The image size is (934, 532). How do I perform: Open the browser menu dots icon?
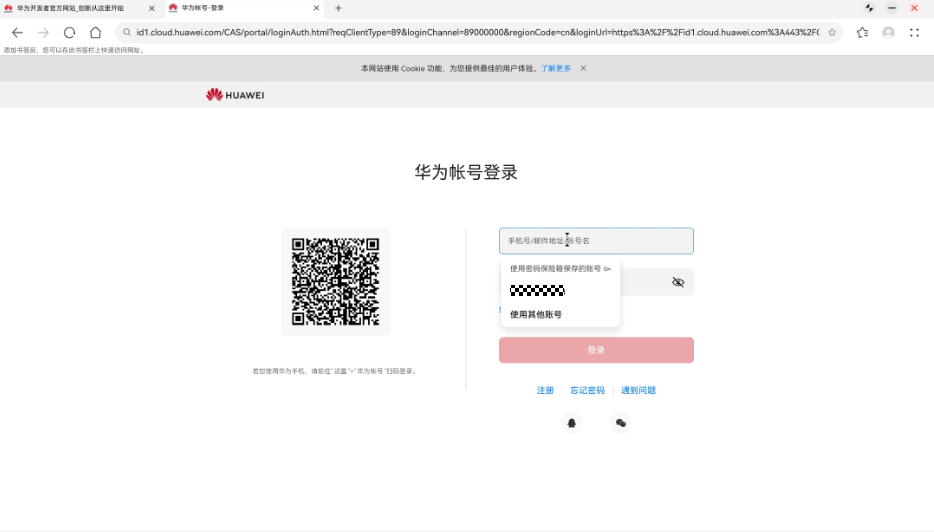[914, 33]
